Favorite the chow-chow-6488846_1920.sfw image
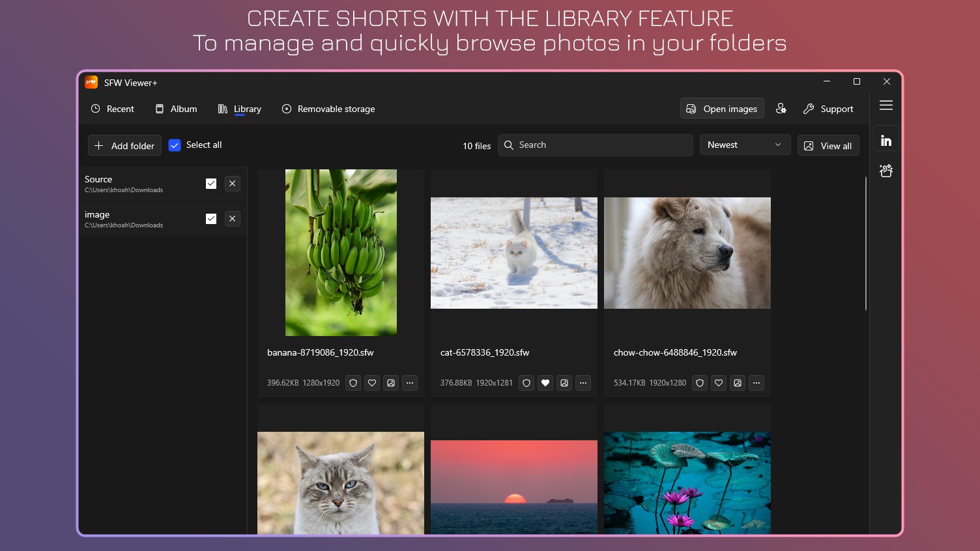 pyautogui.click(x=719, y=383)
